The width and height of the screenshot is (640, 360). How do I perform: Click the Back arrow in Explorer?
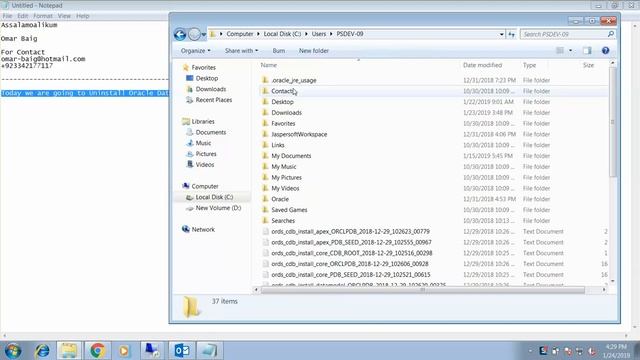pyautogui.click(x=180, y=34)
